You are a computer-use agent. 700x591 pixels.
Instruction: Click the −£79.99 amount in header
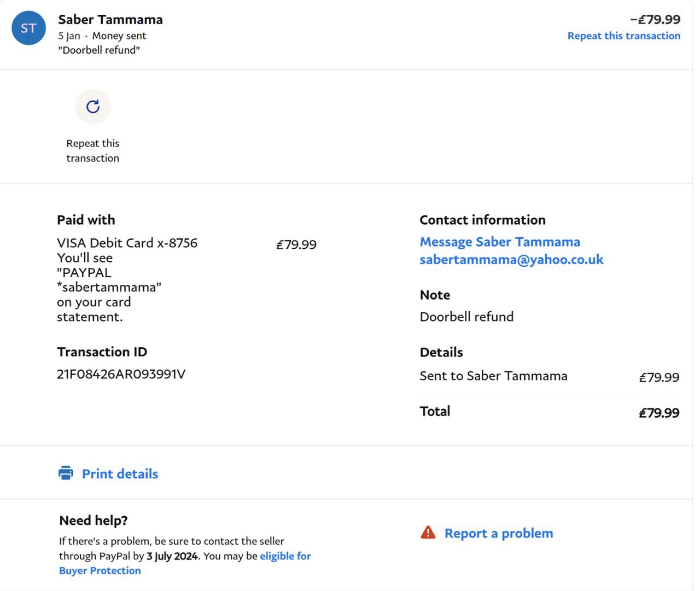[655, 20]
